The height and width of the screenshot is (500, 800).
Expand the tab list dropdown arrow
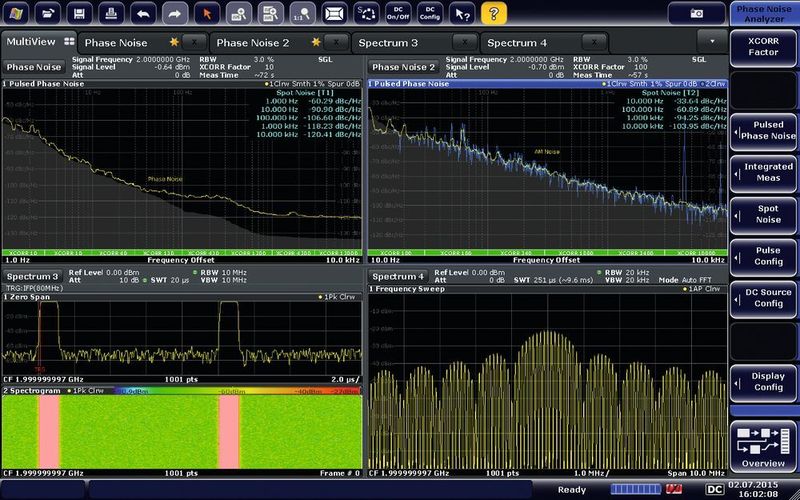(x=712, y=43)
